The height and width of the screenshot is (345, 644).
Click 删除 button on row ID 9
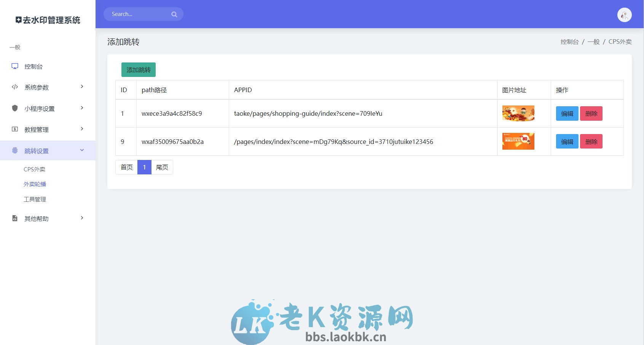pyautogui.click(x=591, y=141)
